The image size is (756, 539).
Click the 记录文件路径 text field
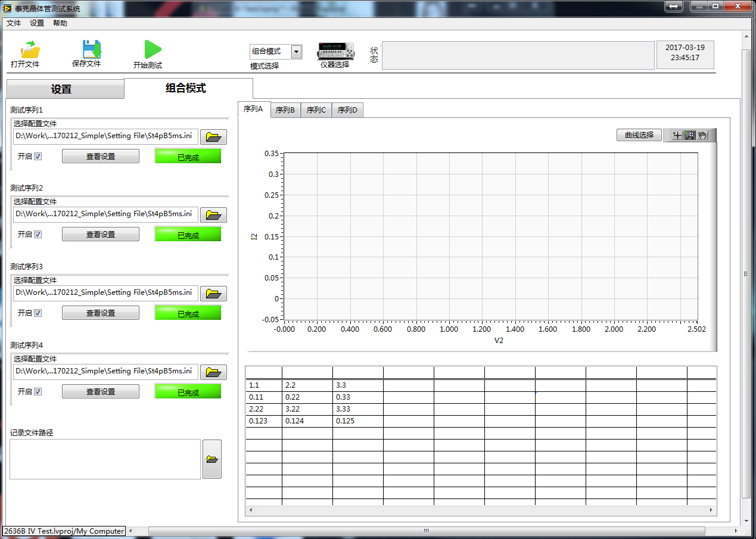pyautogui.click(x=105, y=459)
